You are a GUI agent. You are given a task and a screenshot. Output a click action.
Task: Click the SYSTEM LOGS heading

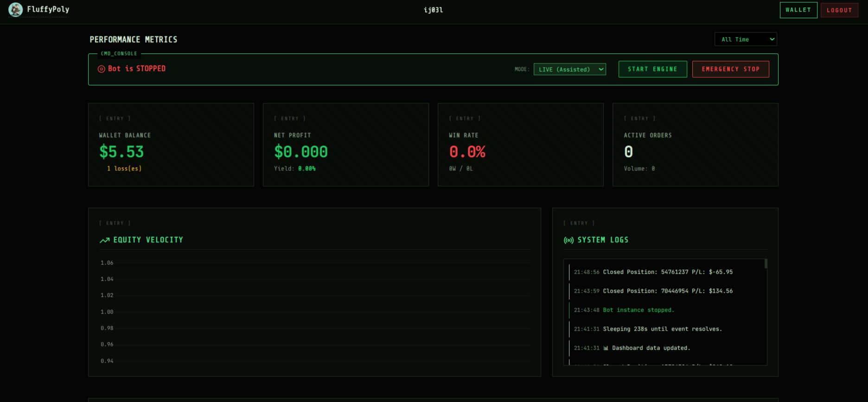(x=603, y=240)
